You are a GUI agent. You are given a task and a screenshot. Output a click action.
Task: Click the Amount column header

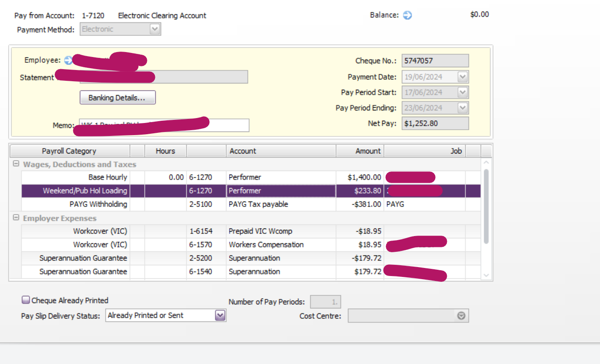[360, 151]
